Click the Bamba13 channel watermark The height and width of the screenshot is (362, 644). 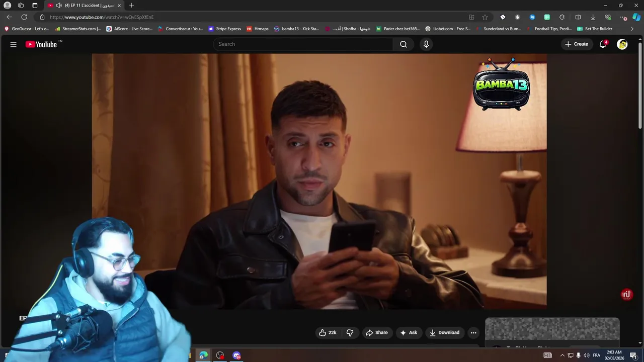point(501,84)
